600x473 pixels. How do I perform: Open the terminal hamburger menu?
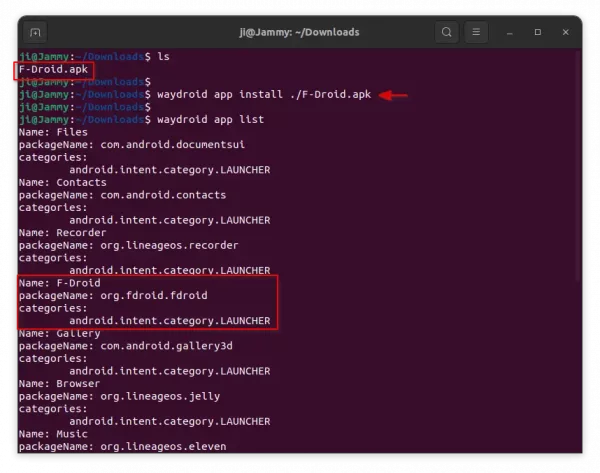[478, 32]
